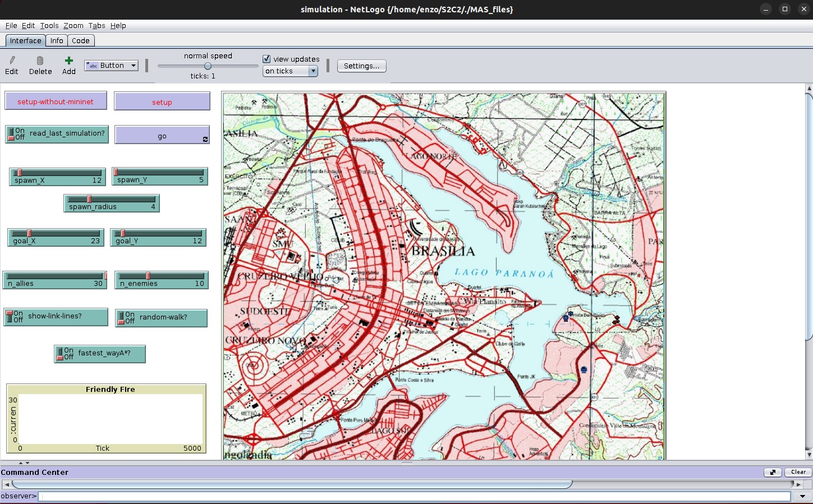Toggle the read_last_simulation? switch

pyautogui.click(x=11, y=134)
